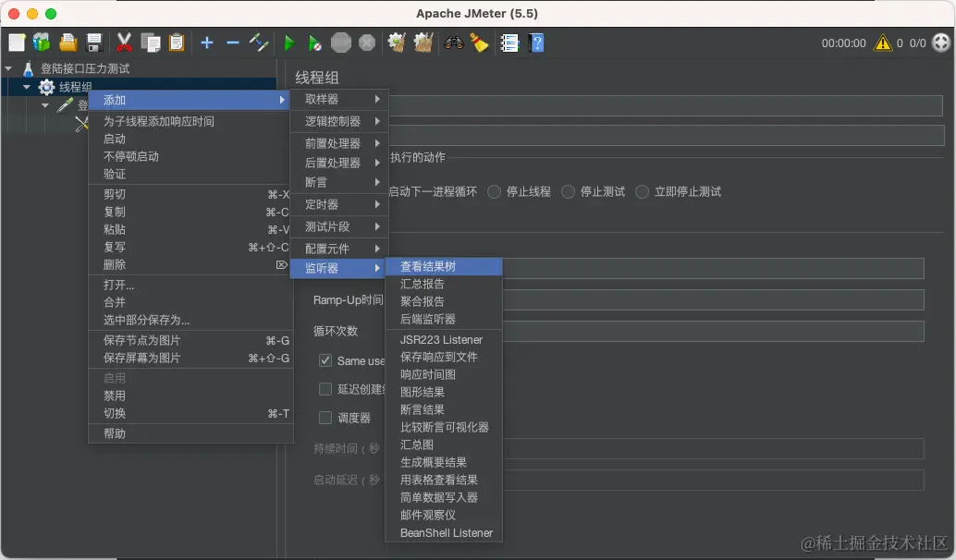This screenshot has width=956, height=560.
Task: Start the test with the green play icon
Action: (x=288, y=42)
